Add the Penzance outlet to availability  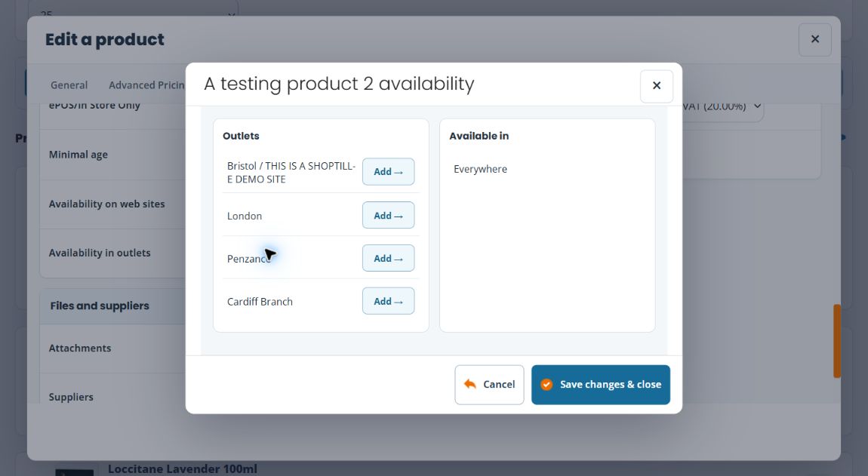388,258
